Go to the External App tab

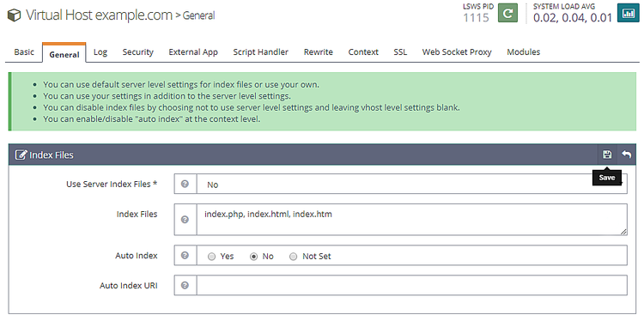pos(193,52)
